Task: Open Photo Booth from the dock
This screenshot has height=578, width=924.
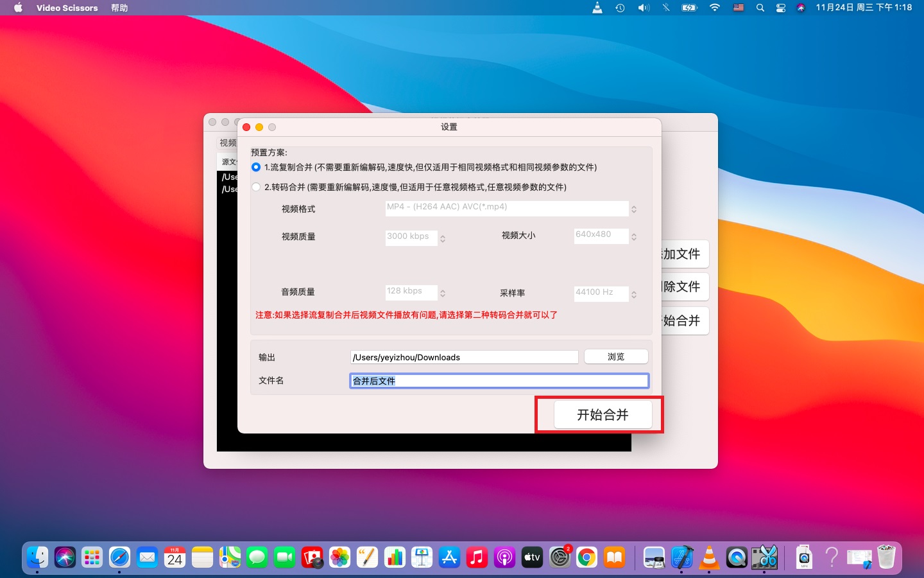Action: pos(312,557)
